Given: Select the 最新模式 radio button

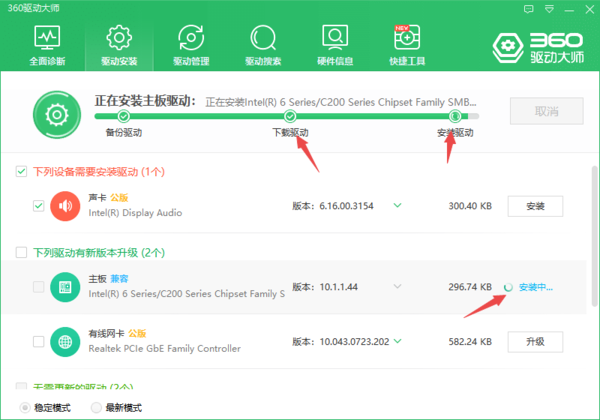Looking at the screenshot, I should click(x=96, y=408).
